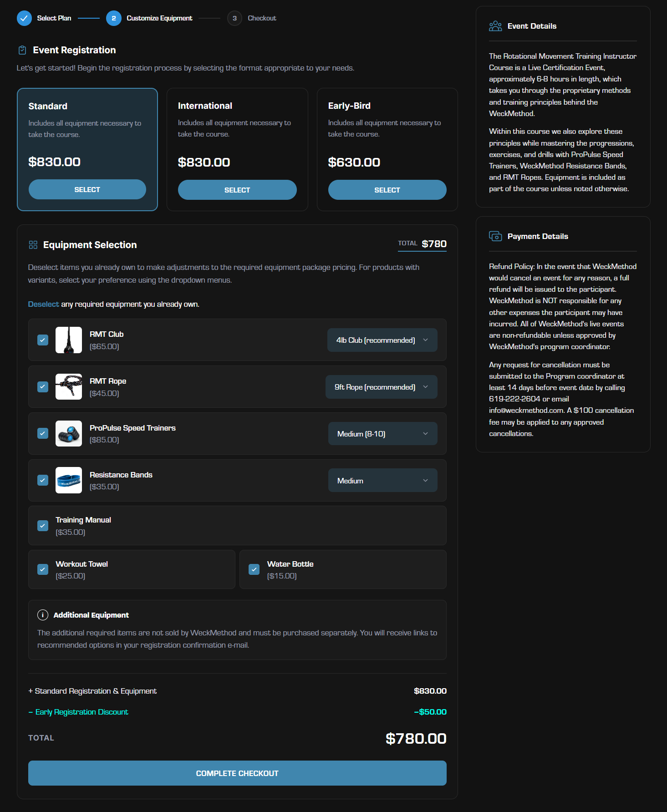This screenshot has width=667, height=812.
Task: Click the Water Bottle label
Action: [290, 564]
